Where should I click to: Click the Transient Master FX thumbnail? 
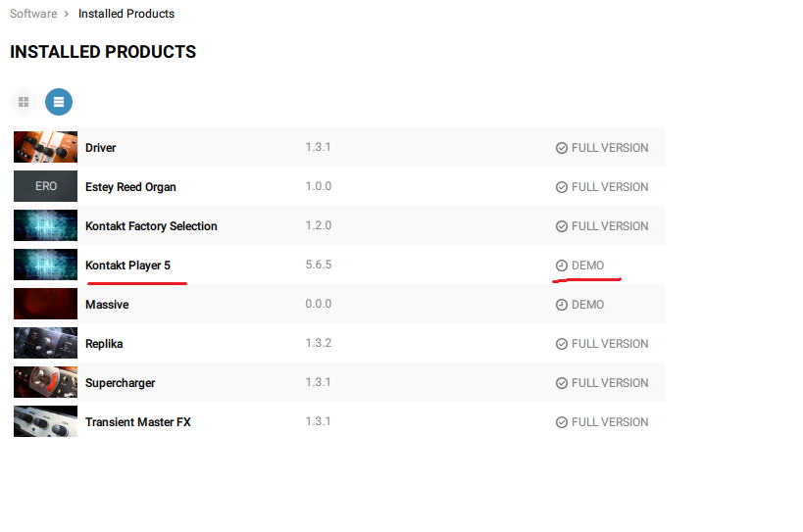(x=45, y=421)
